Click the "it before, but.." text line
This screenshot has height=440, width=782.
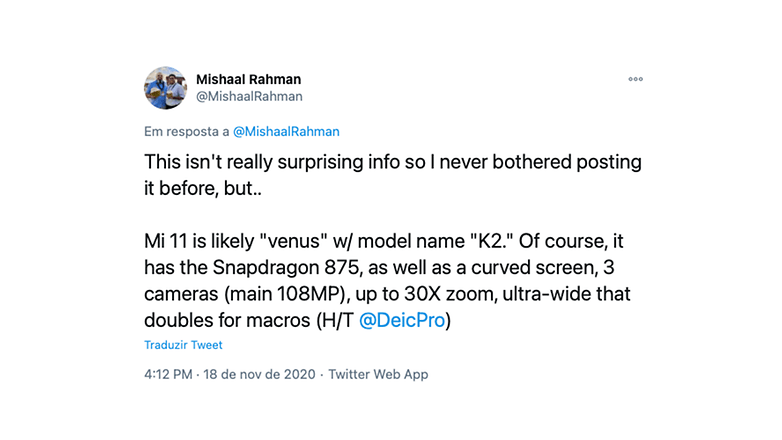[x=202, y=189]
